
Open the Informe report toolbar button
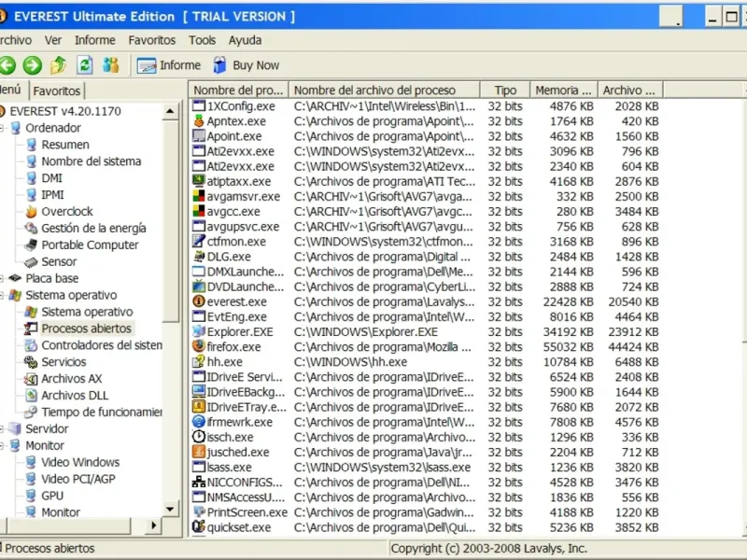click(x=169, y=65)
